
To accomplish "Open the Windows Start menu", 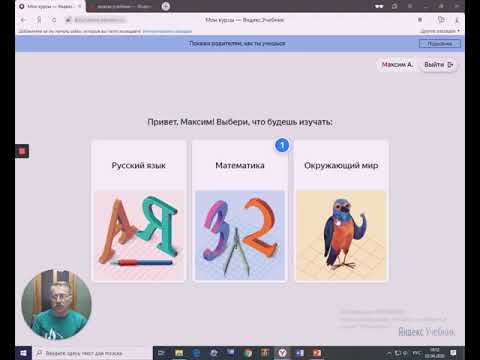I will 23,353.
